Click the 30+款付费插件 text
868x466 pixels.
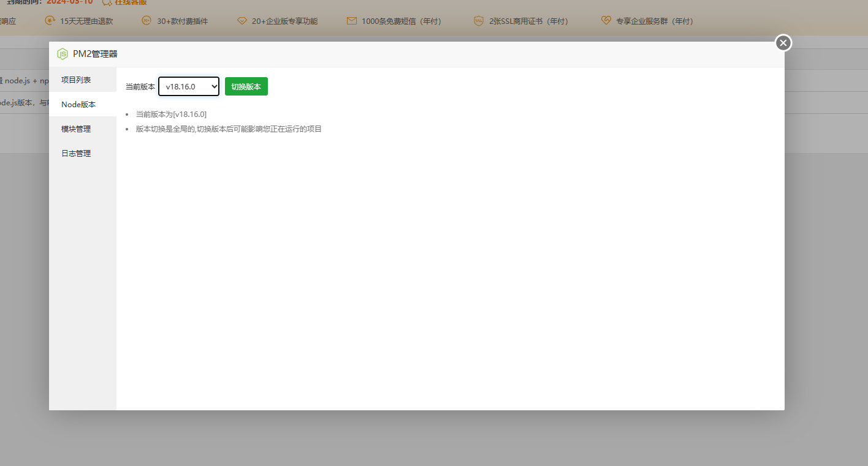pyautogui.click(x=183, y=21)
